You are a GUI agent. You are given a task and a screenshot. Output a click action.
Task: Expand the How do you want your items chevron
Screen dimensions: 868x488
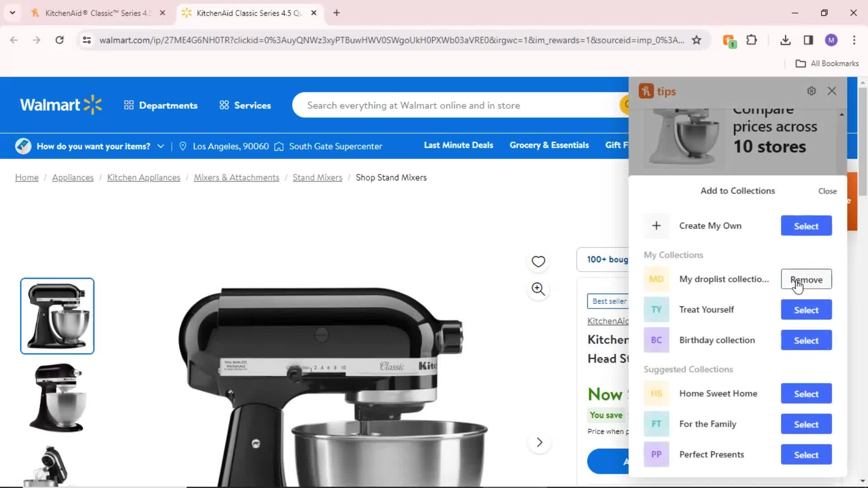pos(160,146)
